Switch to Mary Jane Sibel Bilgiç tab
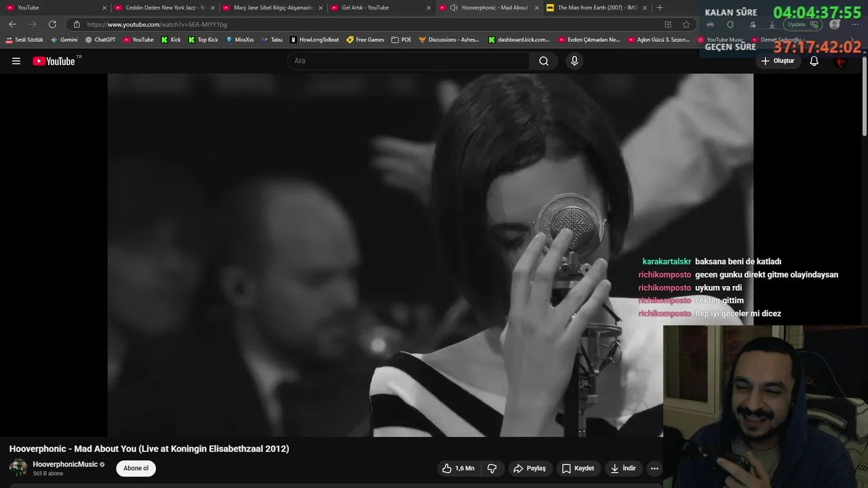Screen dimensions: 868x488 (273, 7)
